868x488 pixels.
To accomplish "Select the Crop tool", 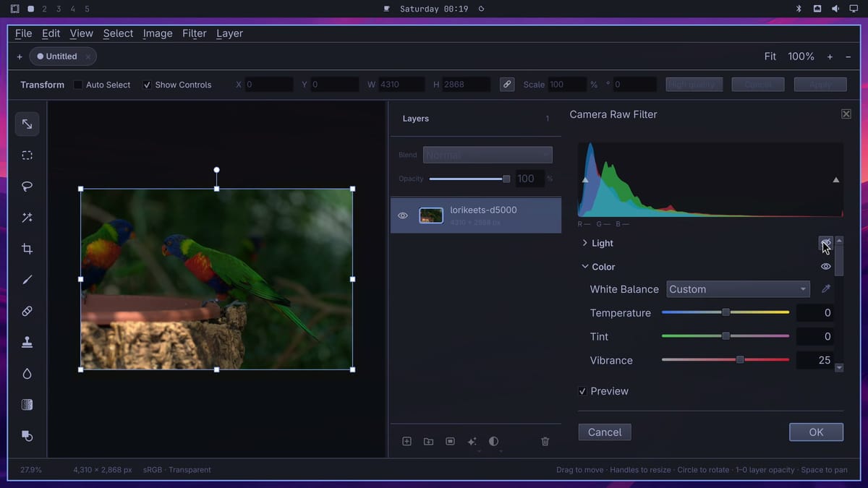I will click(27, 249).
